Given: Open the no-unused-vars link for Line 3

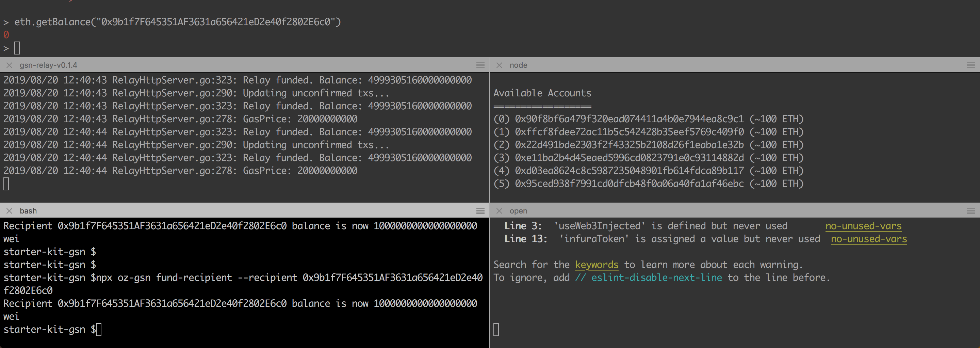Looking at the screenshot, I should click(x=864, y=225).
